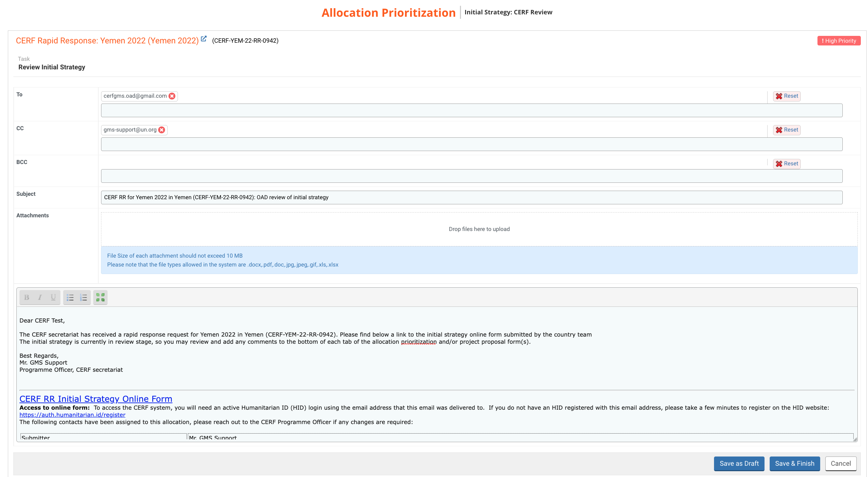Click 'Access to online form:' bold text
Viewport: 868px width, 477px height.
pyautogui.click(x=55, y=408)
